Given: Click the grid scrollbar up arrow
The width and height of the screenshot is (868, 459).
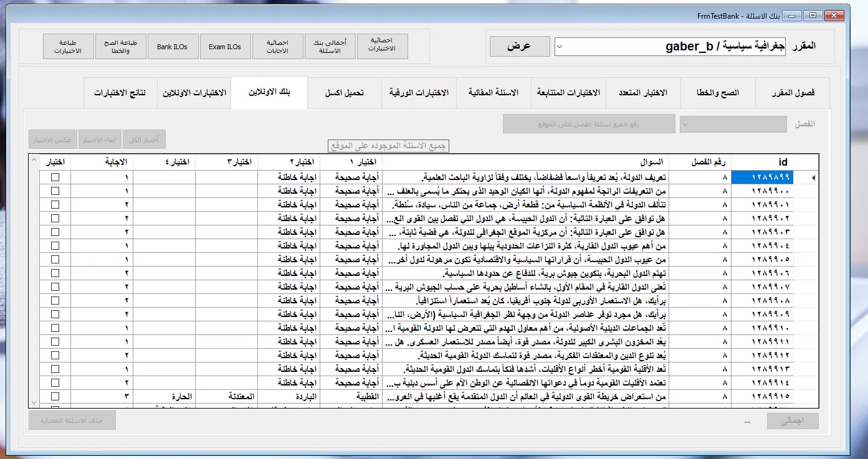Looking at the screenshot, I should pos(34,160).
